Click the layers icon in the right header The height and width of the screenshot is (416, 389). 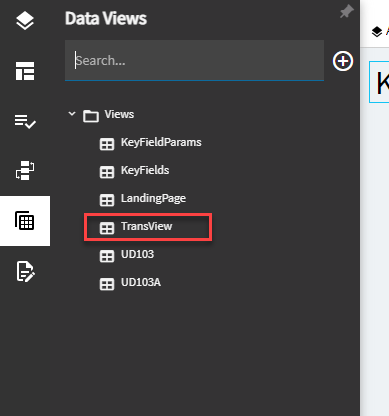[377, 32]
